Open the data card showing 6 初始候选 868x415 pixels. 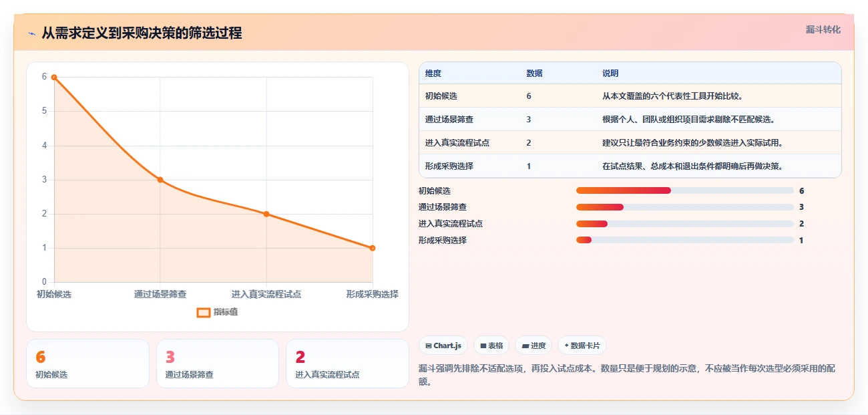click(x=87, y=364)
